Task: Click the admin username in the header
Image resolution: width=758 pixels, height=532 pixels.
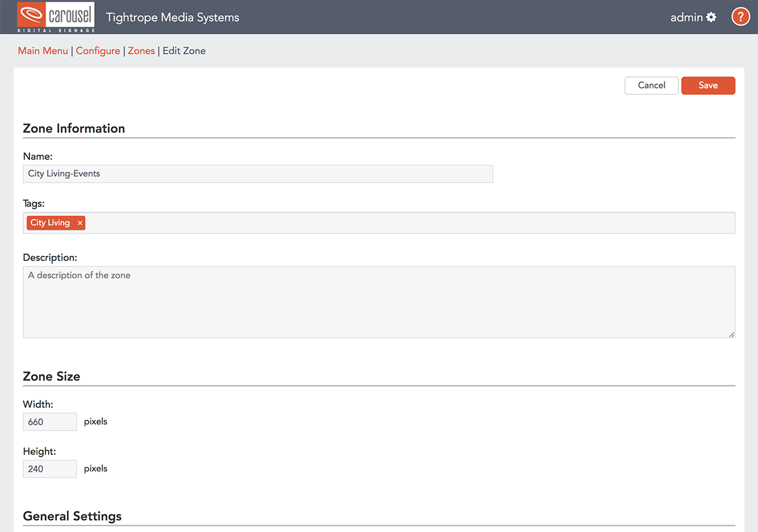Action: [x=686, y=18]
